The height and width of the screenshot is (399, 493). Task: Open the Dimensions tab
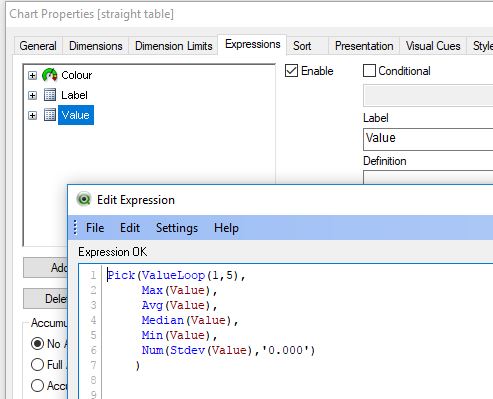96,46
